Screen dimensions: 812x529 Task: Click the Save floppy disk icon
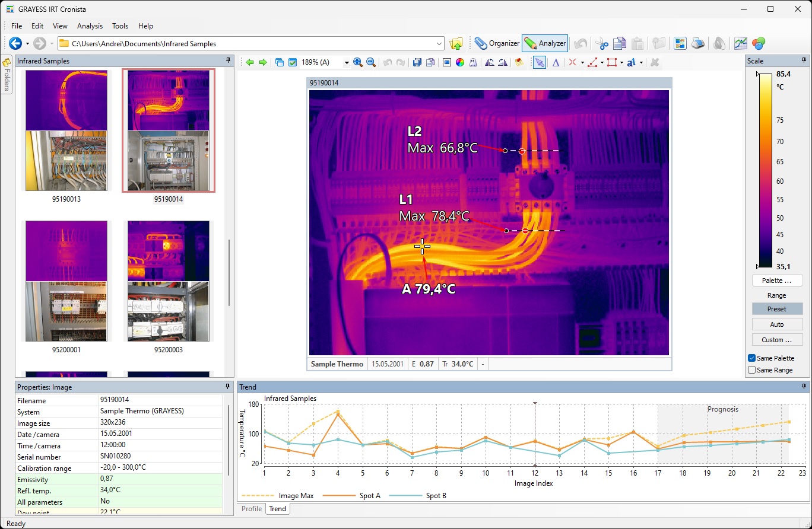pos(417,62)
